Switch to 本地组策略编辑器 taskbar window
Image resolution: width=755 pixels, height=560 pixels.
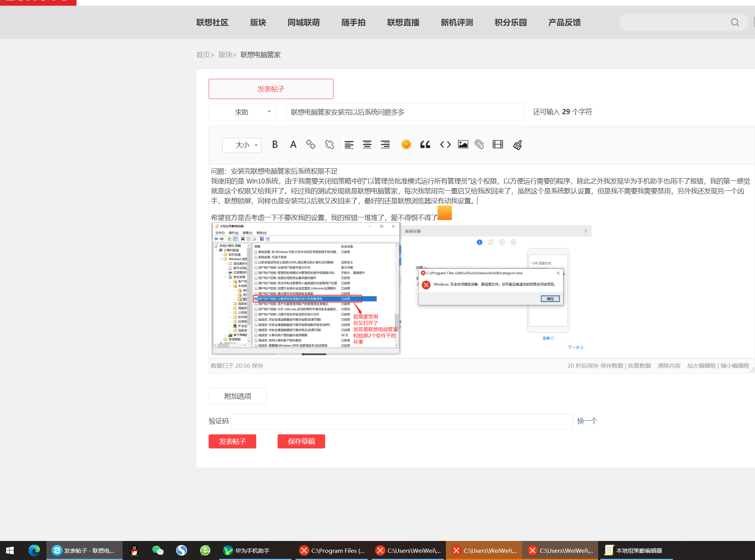click(x=637, y=550)
